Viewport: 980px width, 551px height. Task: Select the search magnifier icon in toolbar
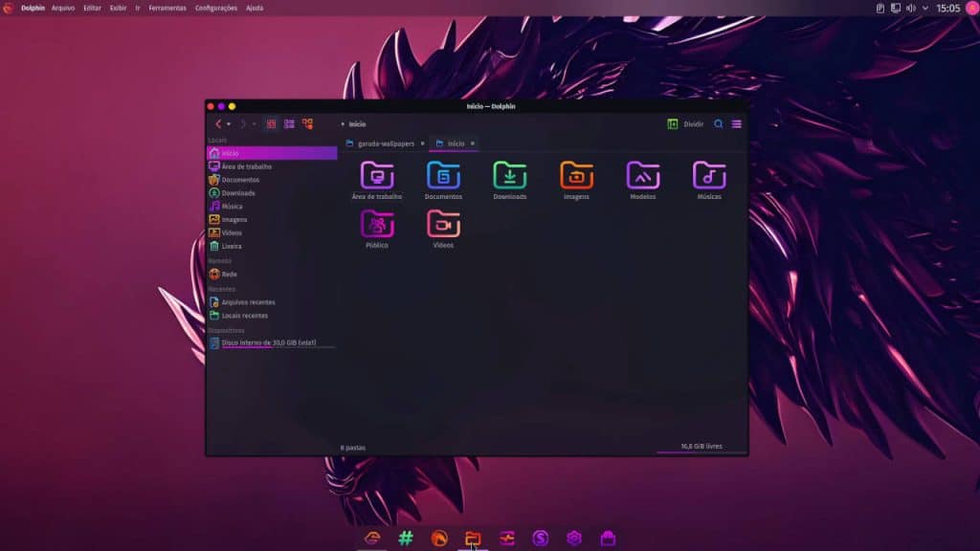(719, 123)
